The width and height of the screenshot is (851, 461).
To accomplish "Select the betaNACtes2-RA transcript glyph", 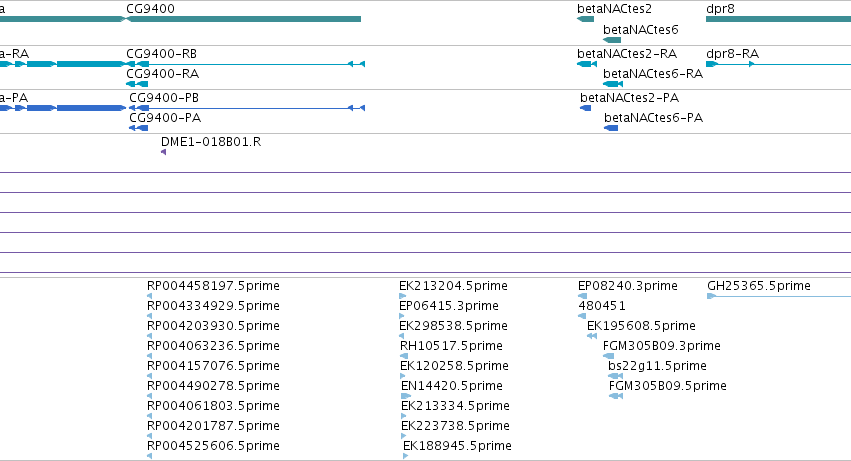I will click(587, 64).
